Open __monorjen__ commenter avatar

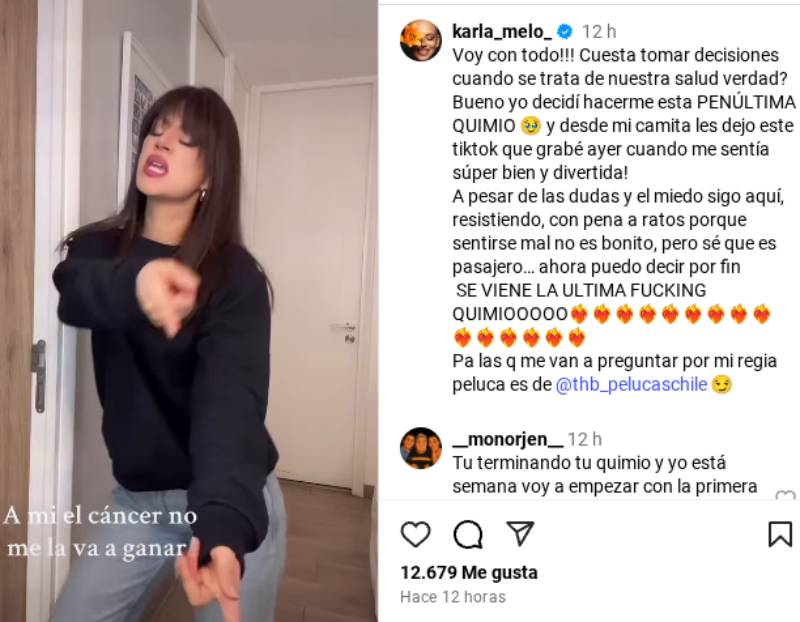(421, 448)
